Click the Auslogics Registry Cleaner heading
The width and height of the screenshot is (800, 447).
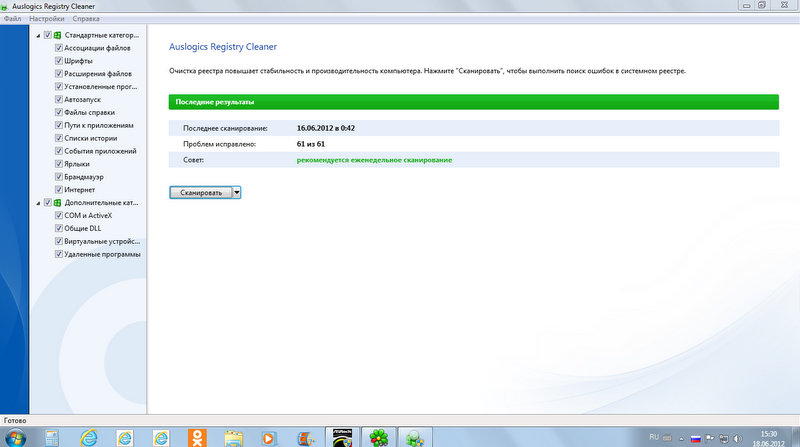point(223,46)
